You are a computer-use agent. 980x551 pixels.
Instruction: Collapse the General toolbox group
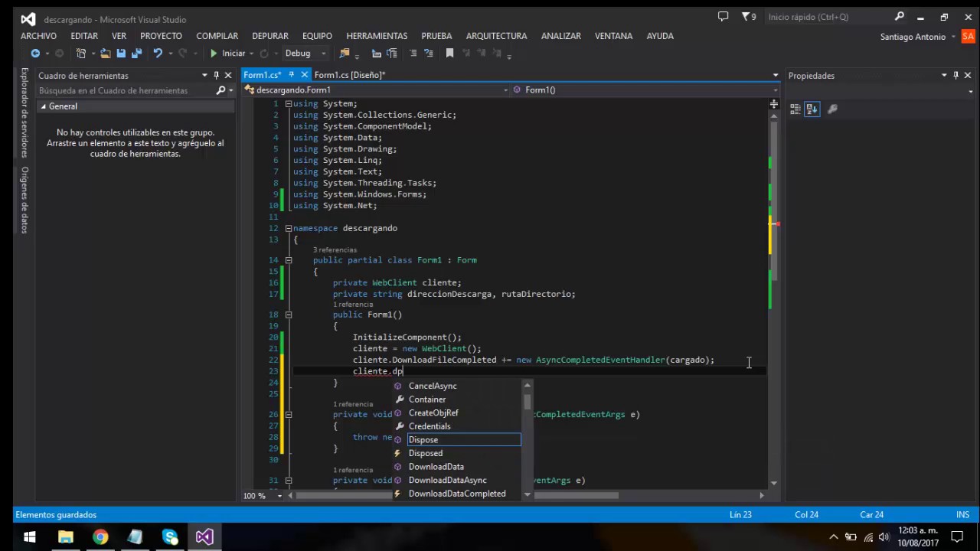click(x=44, y=106)
